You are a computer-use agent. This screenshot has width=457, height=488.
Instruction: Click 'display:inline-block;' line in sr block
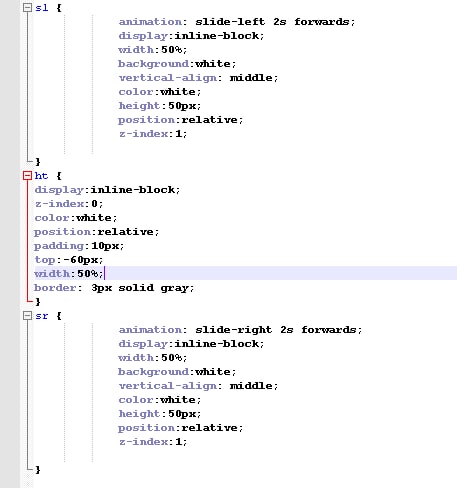(x=191, y=344)
